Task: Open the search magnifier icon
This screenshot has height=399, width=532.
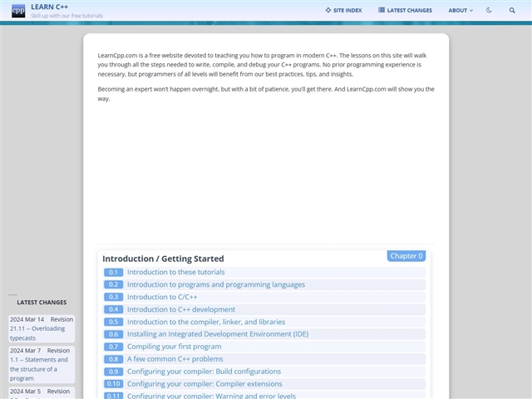Action: [x=512, y=10]
